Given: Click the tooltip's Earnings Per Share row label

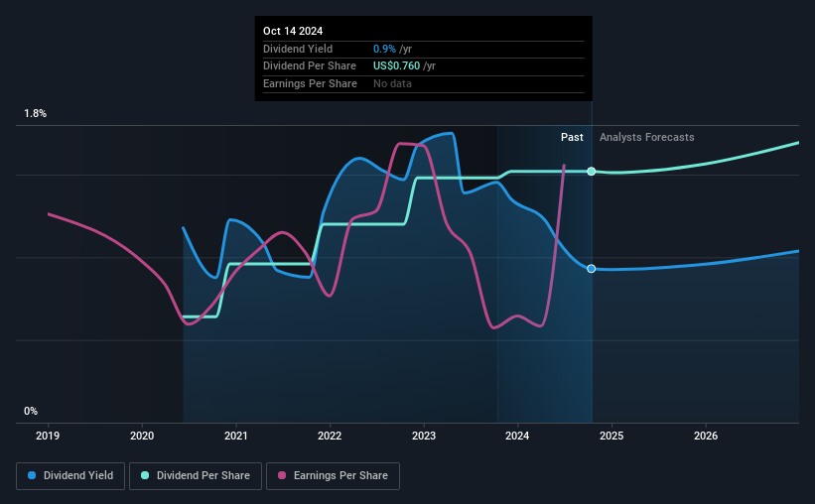Looking at the screenshot, I should pyautogui.click(x=311, y=83).
